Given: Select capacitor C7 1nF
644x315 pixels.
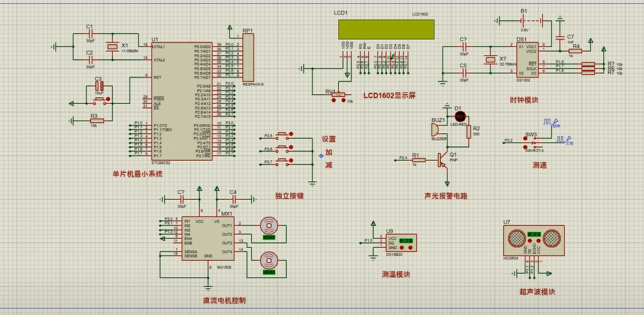Looking at the screenshot, I should 560,37.
